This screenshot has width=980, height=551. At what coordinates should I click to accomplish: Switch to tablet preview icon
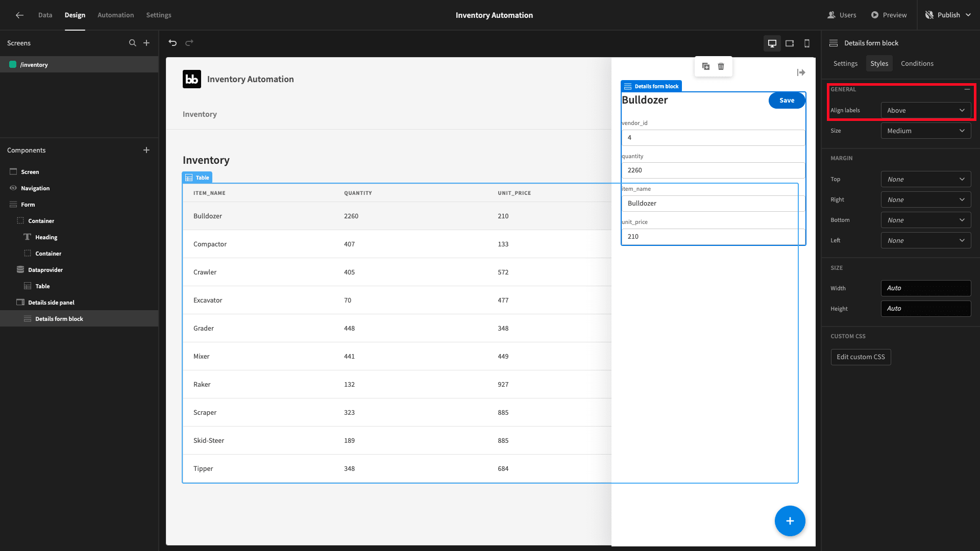790,43
